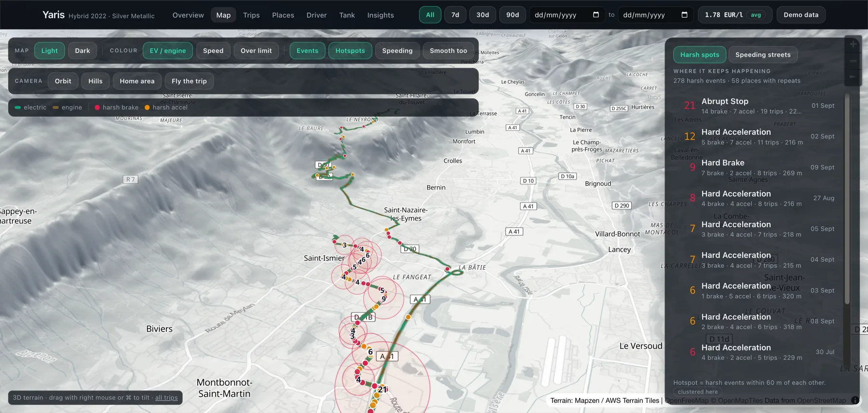Click the green electric legend swatch
The width and height of the screenshot is (868, 413).
pyautogui.click(x=18, y=108)
